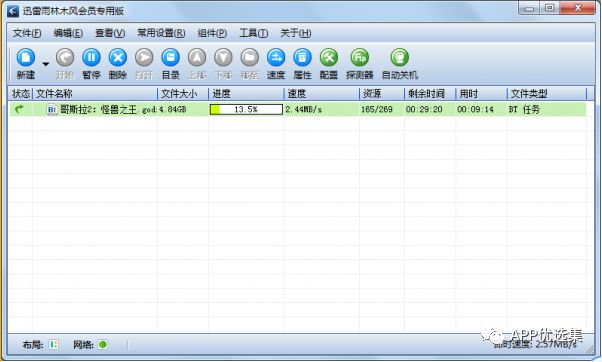Open the 编辑(E) menu
This screenshot has width=602, height=362.
[68, 33]
